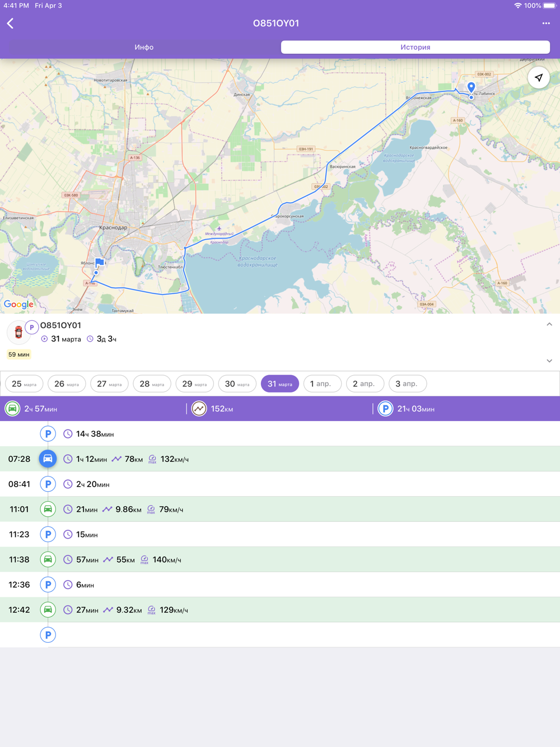Tap the 152км distance summary icon
The height and width of the screenshot is (747, 560).
click(x=199, y=409)
